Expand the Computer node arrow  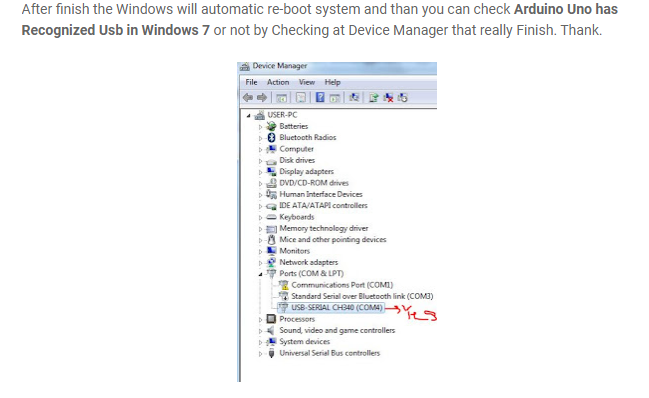pyautogui.click(x=260, y=149)
